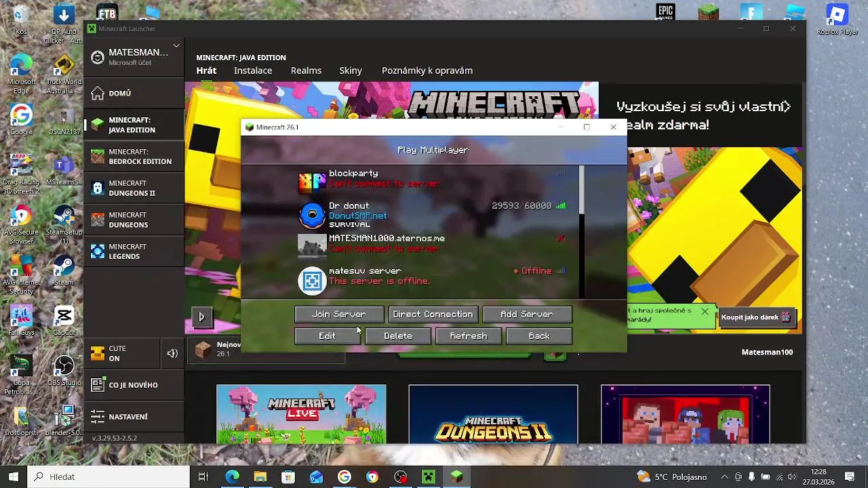Expand the MATESMAN account dropdown
The image size is (868, 488).
click(176, 45)
